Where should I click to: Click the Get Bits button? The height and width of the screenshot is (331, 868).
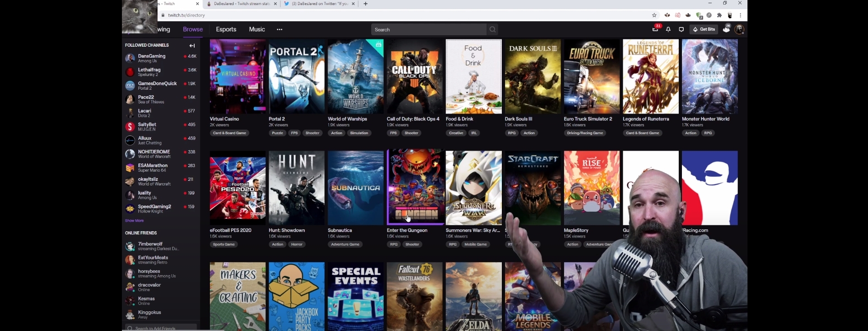click(x=704, y=29)
